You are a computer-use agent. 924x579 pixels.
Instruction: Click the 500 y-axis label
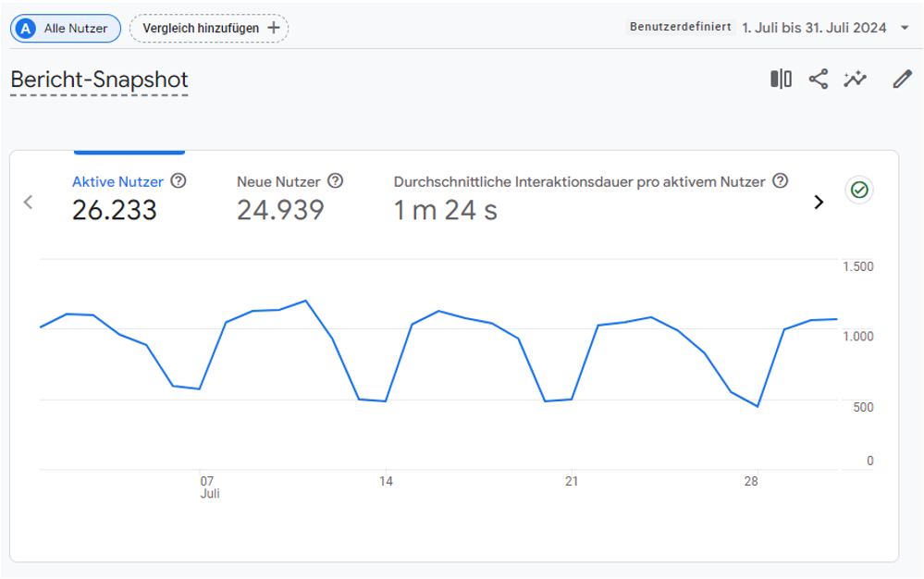pos(863,407)
